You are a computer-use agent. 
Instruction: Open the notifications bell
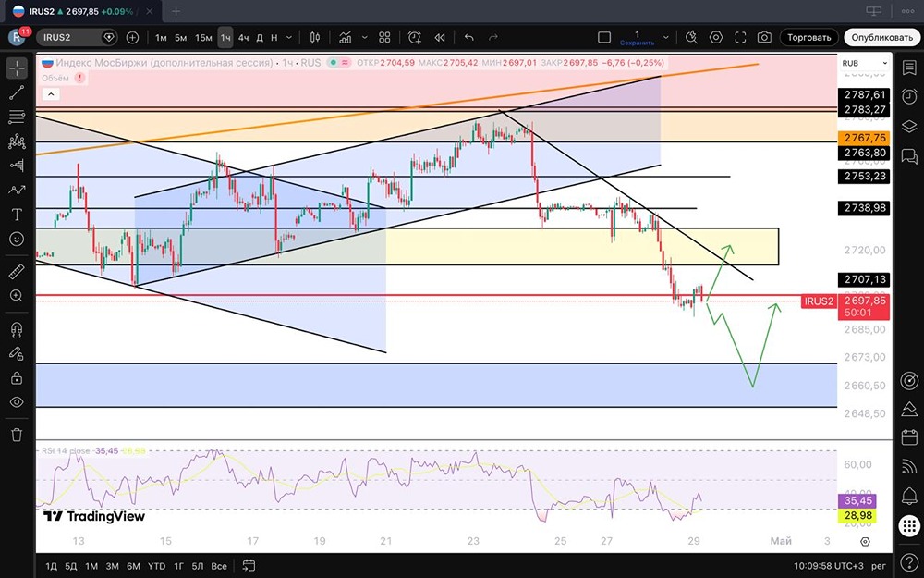pos(909,496)
